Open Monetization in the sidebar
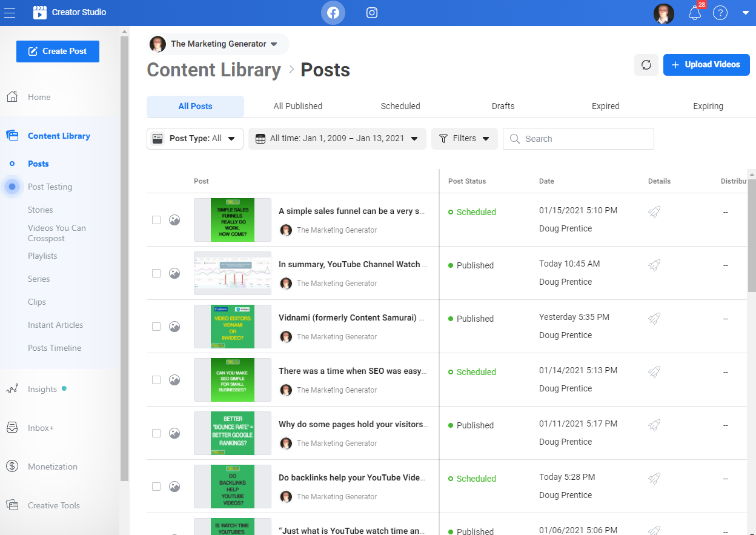 [52, 467]
